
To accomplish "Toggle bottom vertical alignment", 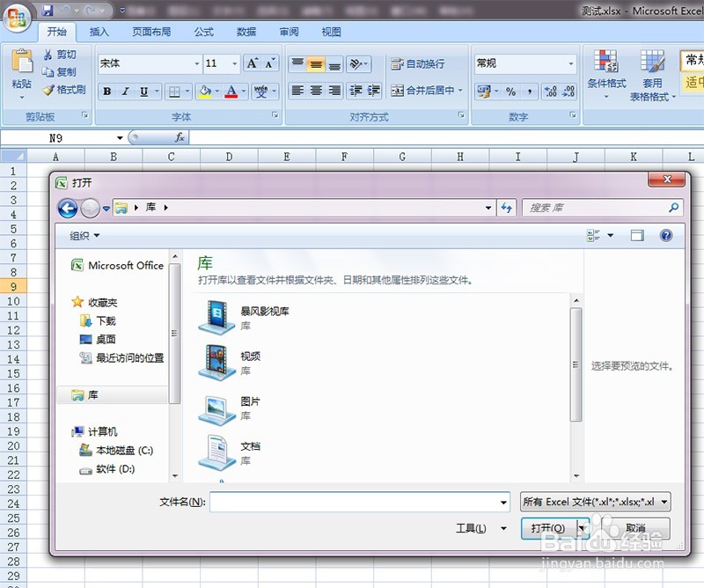I will 334,64.
